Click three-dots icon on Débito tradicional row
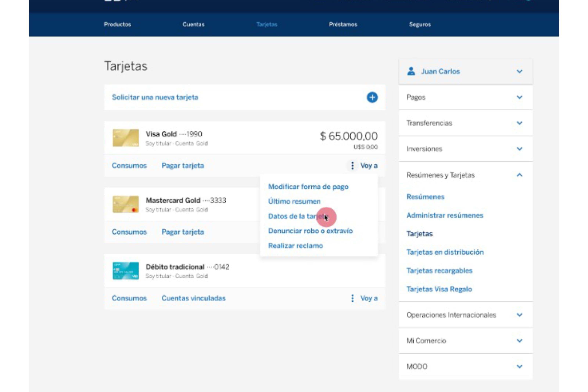The height and width of the screenshot is (392, 588). tap(352, 298)
